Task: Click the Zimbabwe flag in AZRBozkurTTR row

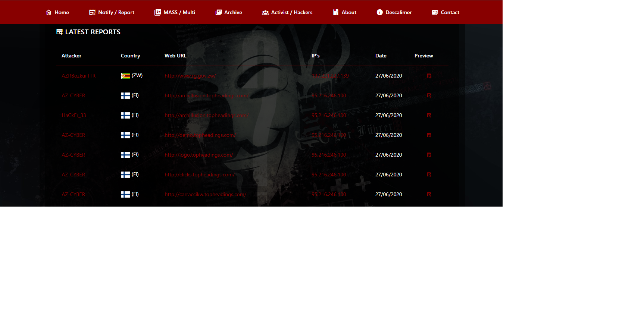Action: [x=125, y=76]
